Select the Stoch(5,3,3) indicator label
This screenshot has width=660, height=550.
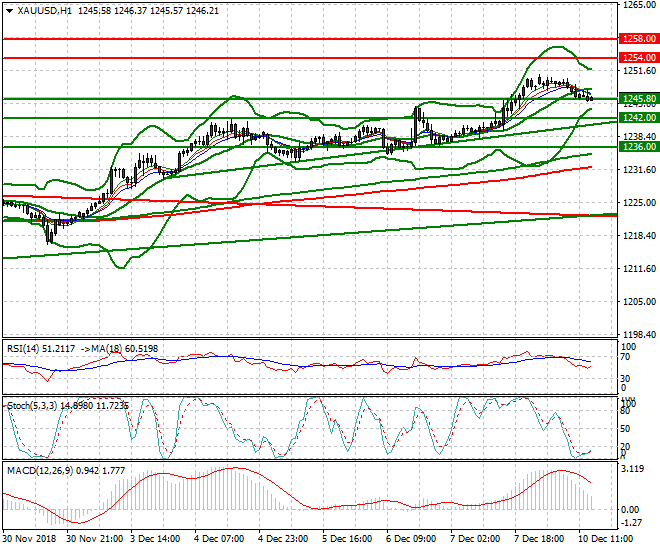pos(33,406)
